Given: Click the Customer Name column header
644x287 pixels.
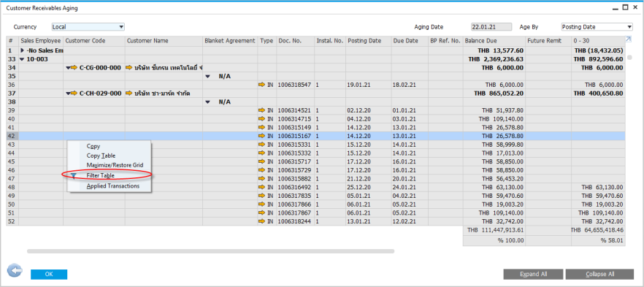Looking at the screenshot, I should 164,41.
